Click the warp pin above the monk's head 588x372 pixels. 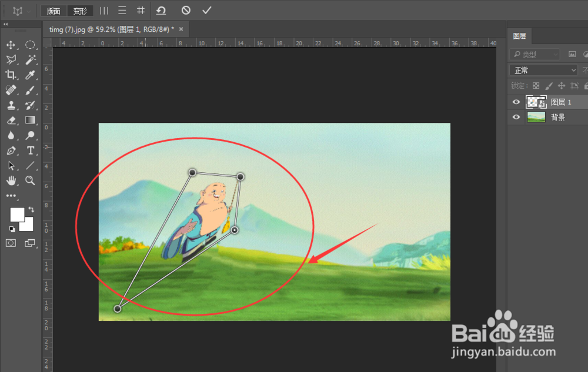(192, 172)
